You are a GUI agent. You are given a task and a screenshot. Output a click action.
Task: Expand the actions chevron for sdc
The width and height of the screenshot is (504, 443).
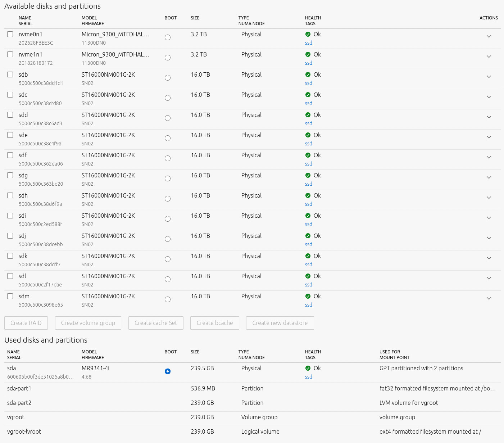tap(489, 97)
